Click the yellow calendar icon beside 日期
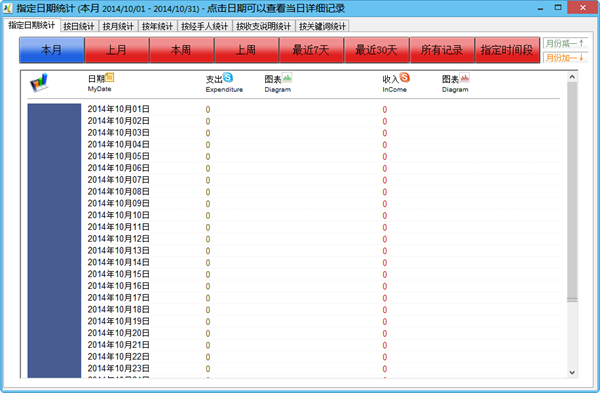 coord(109,77)
